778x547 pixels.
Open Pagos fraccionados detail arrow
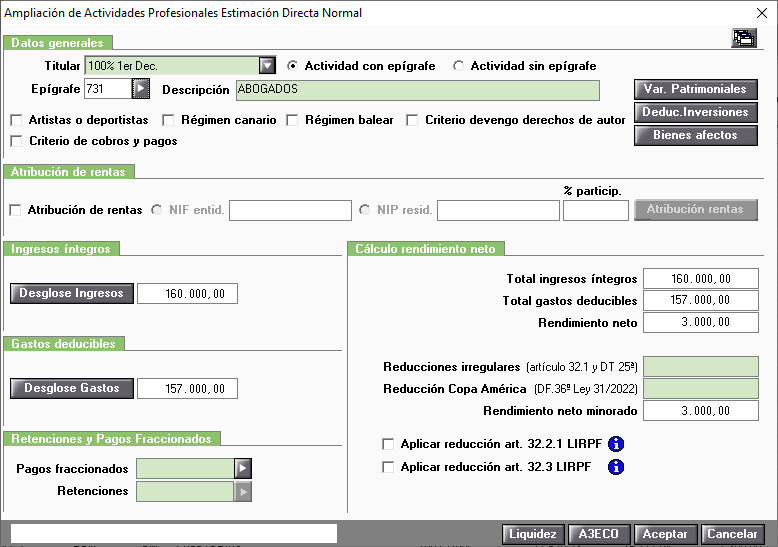tap(243, 468)
